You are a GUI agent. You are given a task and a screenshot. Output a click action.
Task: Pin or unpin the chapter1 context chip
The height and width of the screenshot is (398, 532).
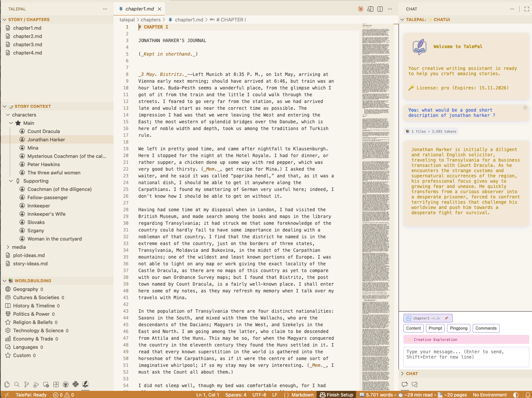tap(447, 318)
